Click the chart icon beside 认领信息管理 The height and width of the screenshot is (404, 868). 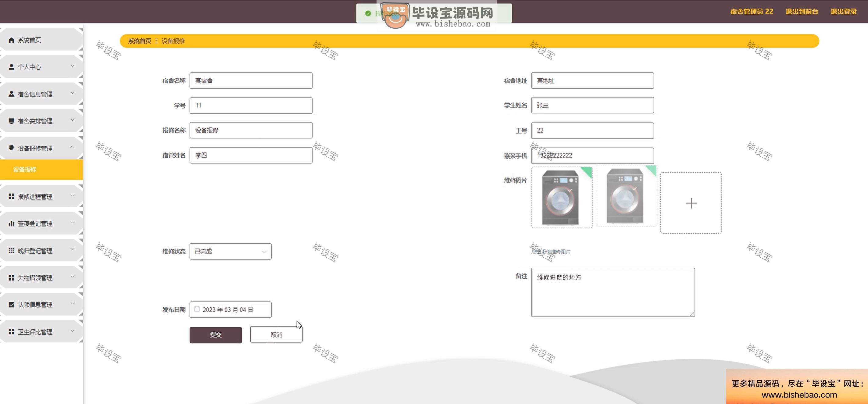pyautogui.click(x=12, y=305)
